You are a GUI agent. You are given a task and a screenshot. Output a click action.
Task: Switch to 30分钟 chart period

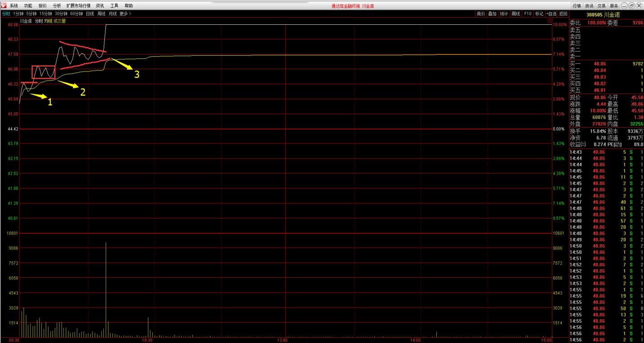pos(61,14)
